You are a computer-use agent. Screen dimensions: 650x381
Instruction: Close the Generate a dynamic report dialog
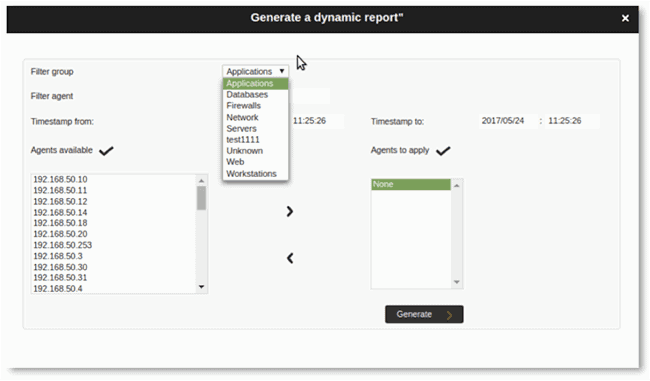pyautogui.click(x=625, y=18)
